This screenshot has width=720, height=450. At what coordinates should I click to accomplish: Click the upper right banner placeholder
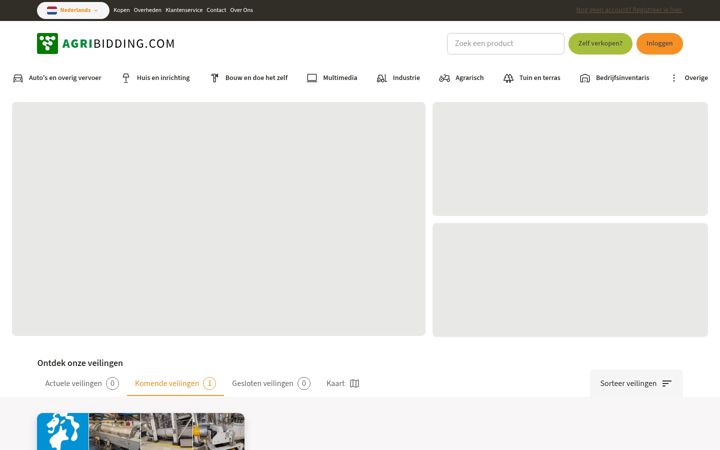point(570,159)
